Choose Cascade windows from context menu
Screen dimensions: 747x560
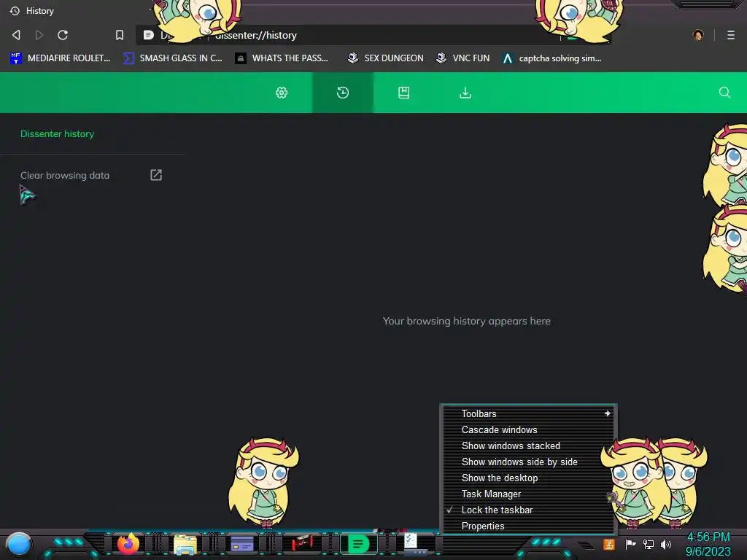click(528, 429)
